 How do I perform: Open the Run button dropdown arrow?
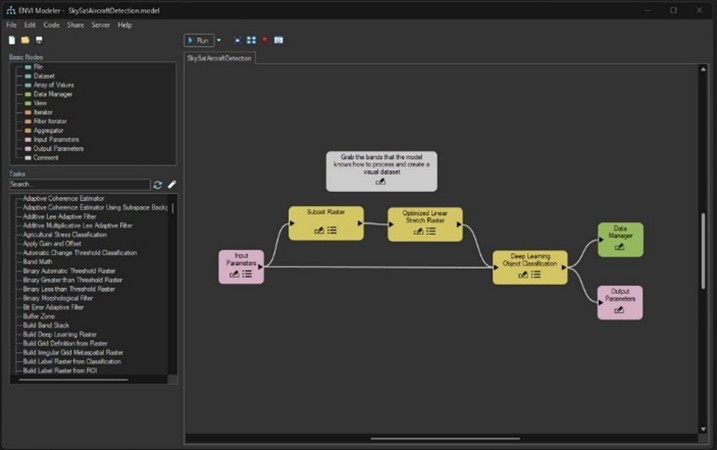tap(219, 40)
